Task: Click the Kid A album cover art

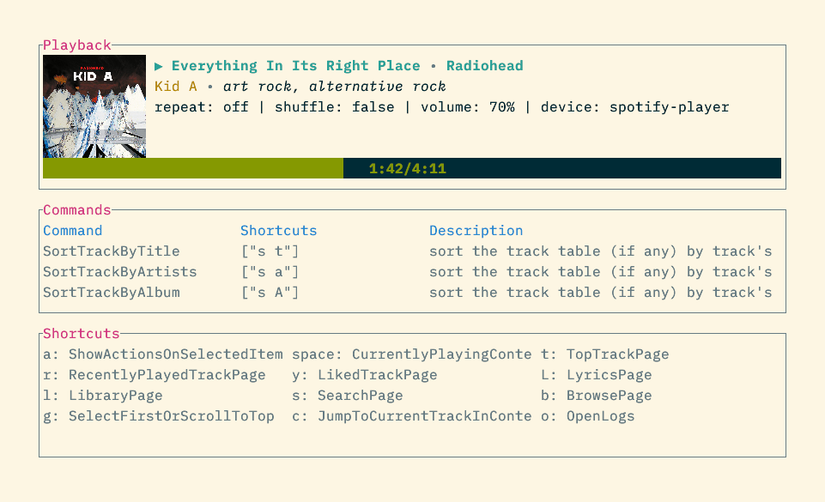Action: pos(95,106)
